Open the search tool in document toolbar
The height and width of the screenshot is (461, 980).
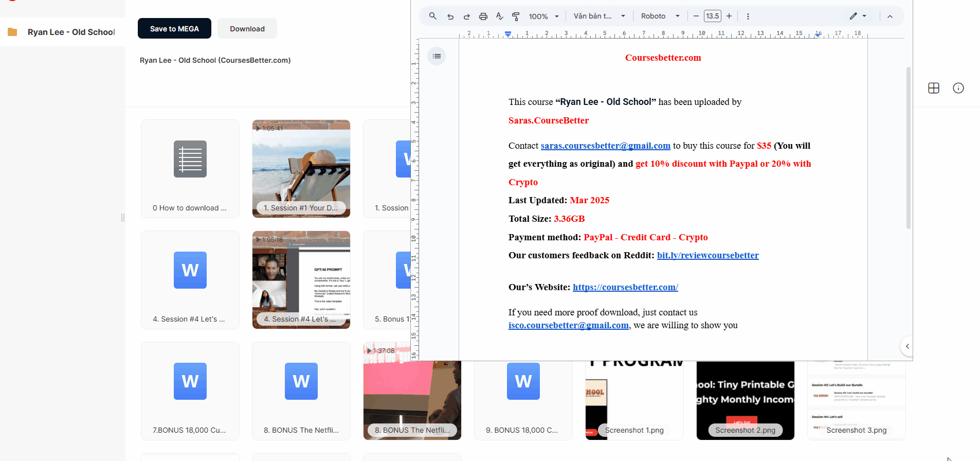pos(433,16)
